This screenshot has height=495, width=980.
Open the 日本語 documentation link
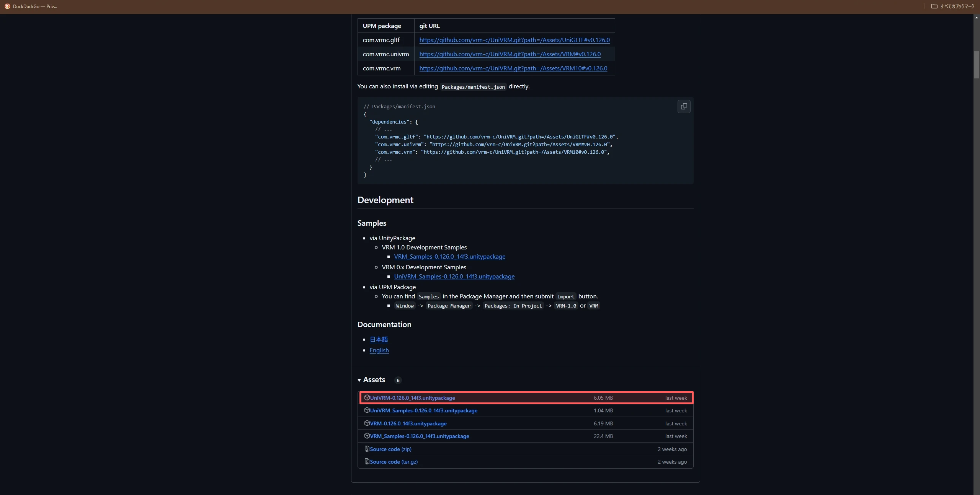click(378, 340)
